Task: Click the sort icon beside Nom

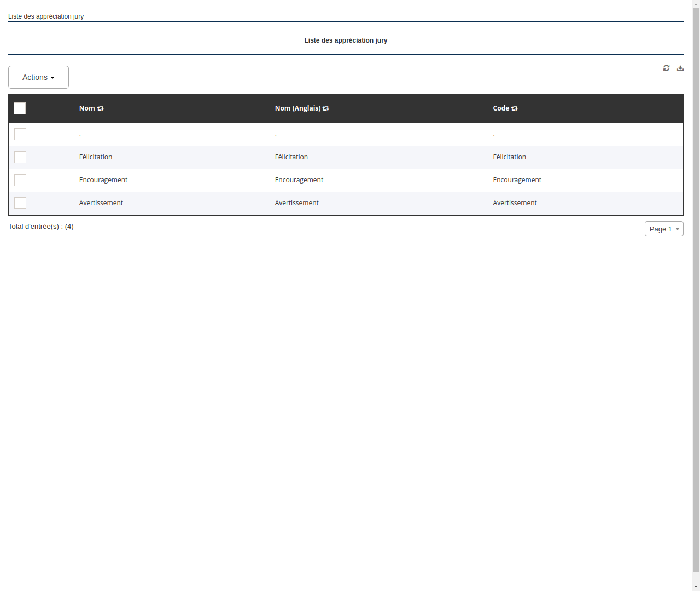Action: tap(101, 108)
